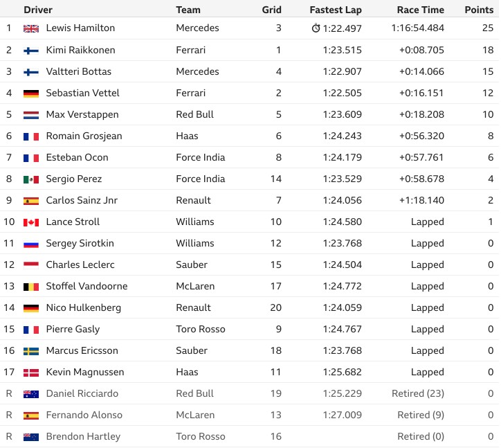This screenshot has width=501, height=448.
Task: Click Lewis Hamilton's race time 1:16:54.484
Action: point(417,28)
